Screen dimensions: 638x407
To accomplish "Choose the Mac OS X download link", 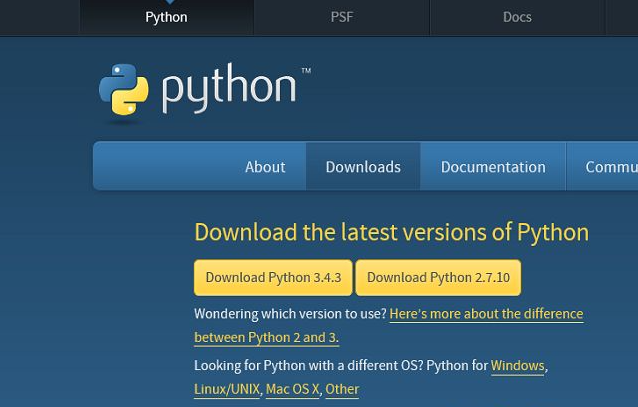I will pyautogui.click(x=292, y=389).
